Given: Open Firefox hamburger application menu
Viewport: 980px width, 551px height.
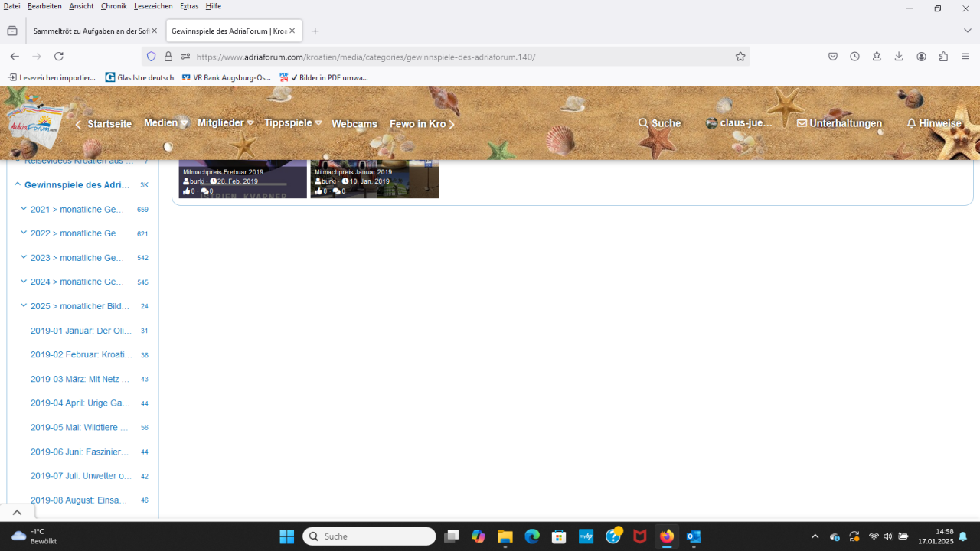Looking at the screenshot, I should coord(965,57).
